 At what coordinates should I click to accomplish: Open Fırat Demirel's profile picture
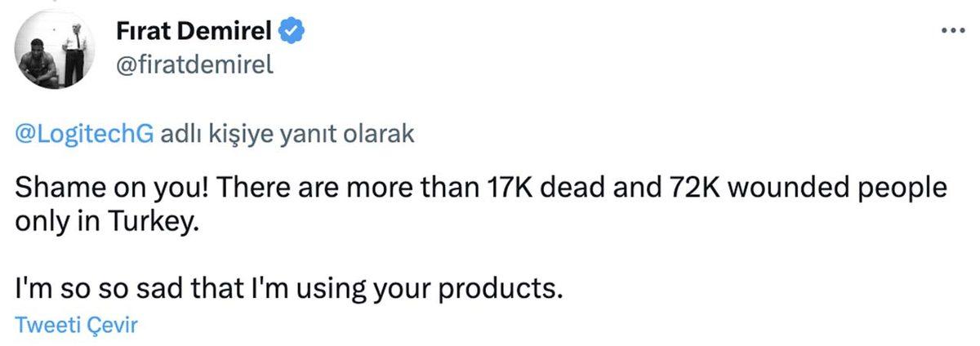click(53, 54)
